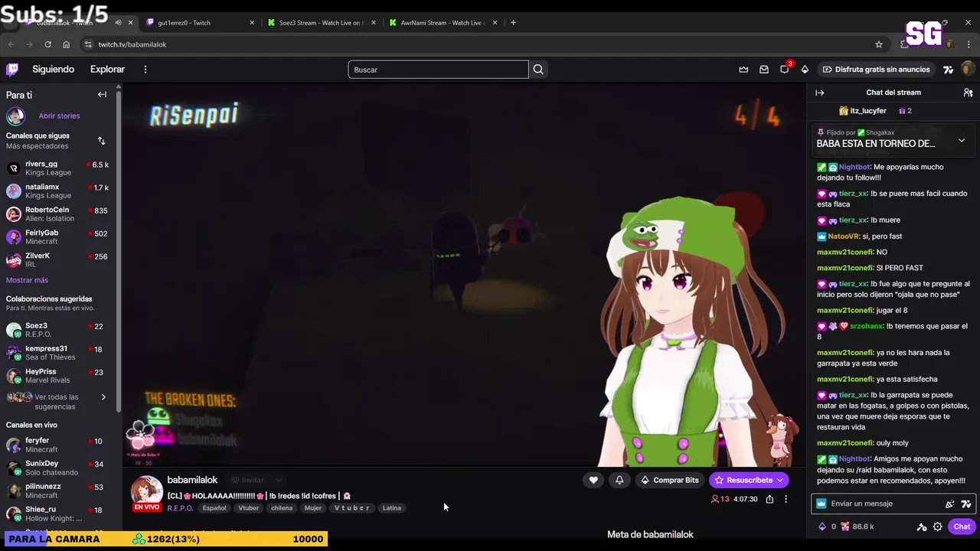This screenshot has height=551, width=980.
Task: Go to browser home page
Action: pos(66,44)
